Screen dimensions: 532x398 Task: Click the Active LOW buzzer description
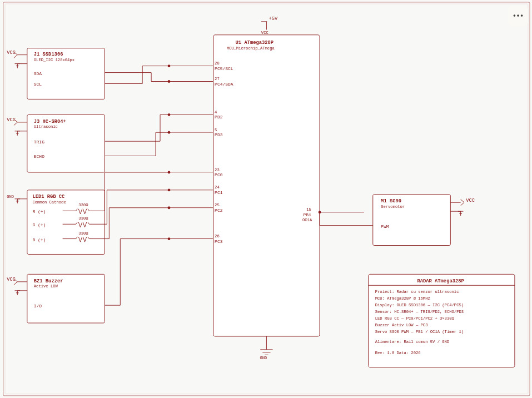tap(46, 286)
